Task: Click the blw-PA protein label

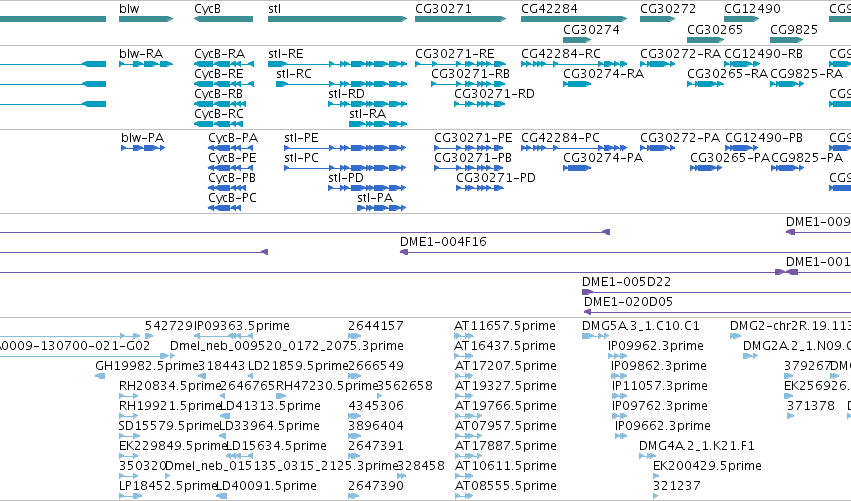Action: [143, 138]
